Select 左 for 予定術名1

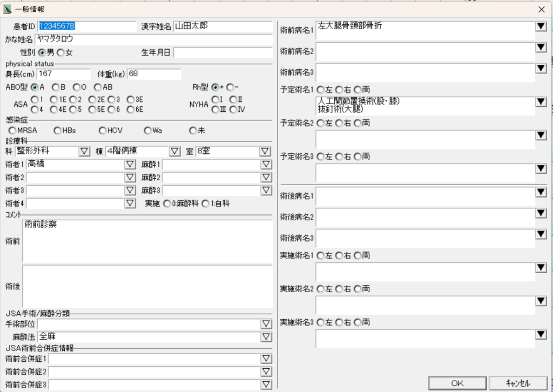point(320,89)
